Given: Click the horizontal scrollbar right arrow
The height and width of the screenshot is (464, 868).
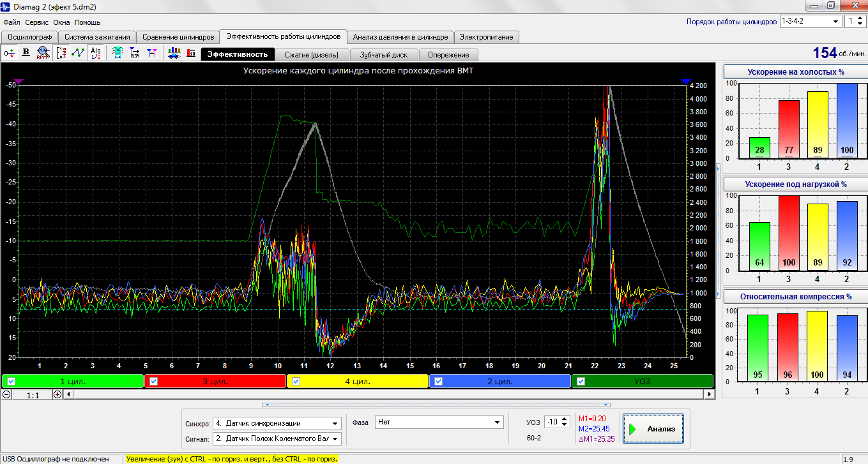Looking at the screenshot, I should pos(709,394).
